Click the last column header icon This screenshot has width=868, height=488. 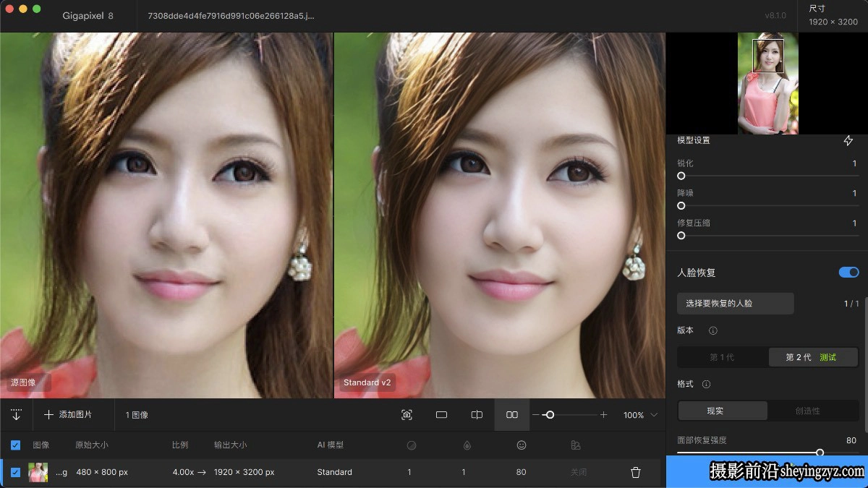576,445
